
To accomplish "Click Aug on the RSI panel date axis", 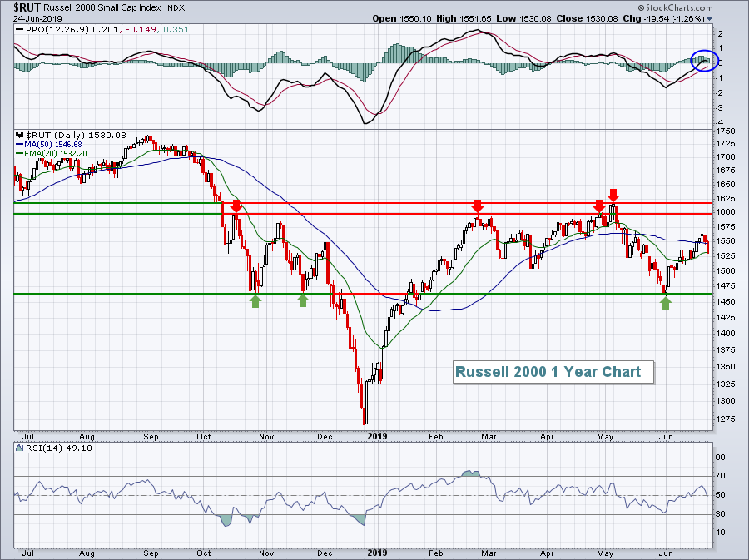I will [87, 554].
